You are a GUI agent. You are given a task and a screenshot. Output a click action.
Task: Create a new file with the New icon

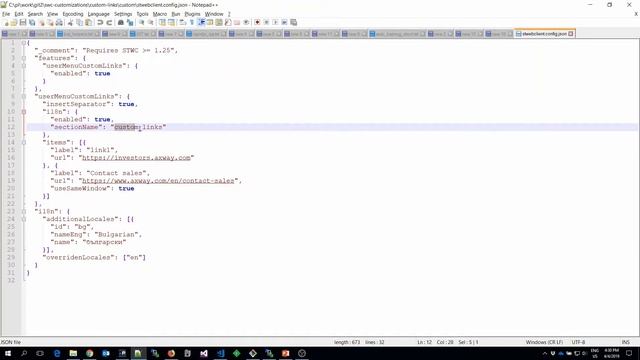(x=6, y=22)
